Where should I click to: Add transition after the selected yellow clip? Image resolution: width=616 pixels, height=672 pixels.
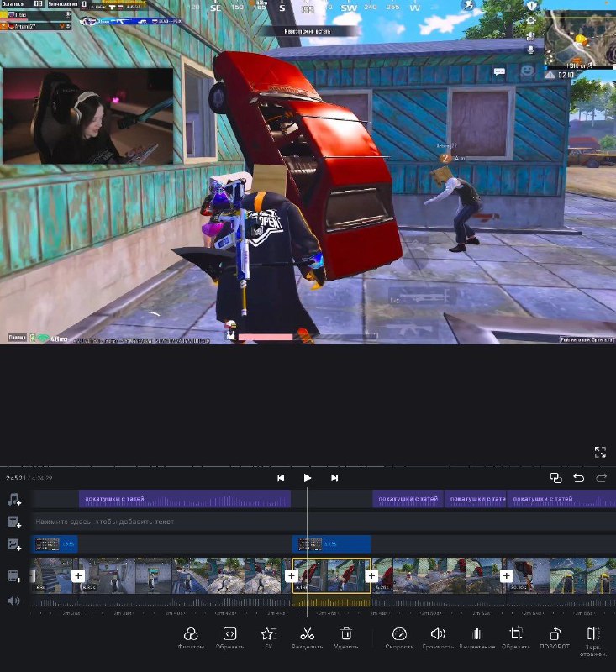tap(372, 576)
